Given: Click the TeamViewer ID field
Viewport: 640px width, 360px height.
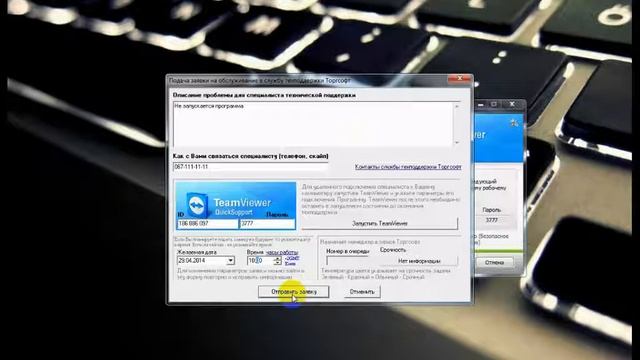Looking at the screenshot, I should 207,224.
